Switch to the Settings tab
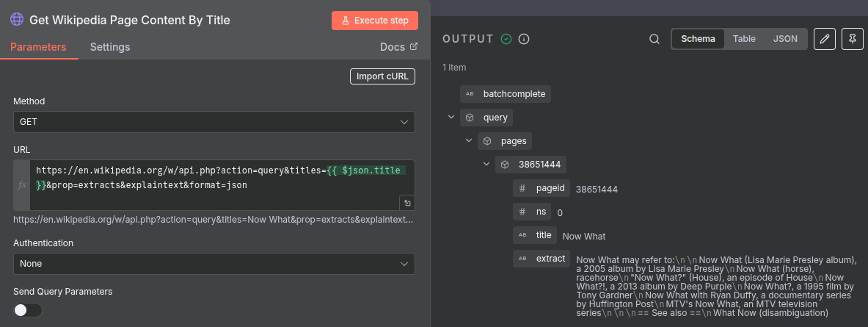Viewport: 868px width, 327px height. (110, 47)
